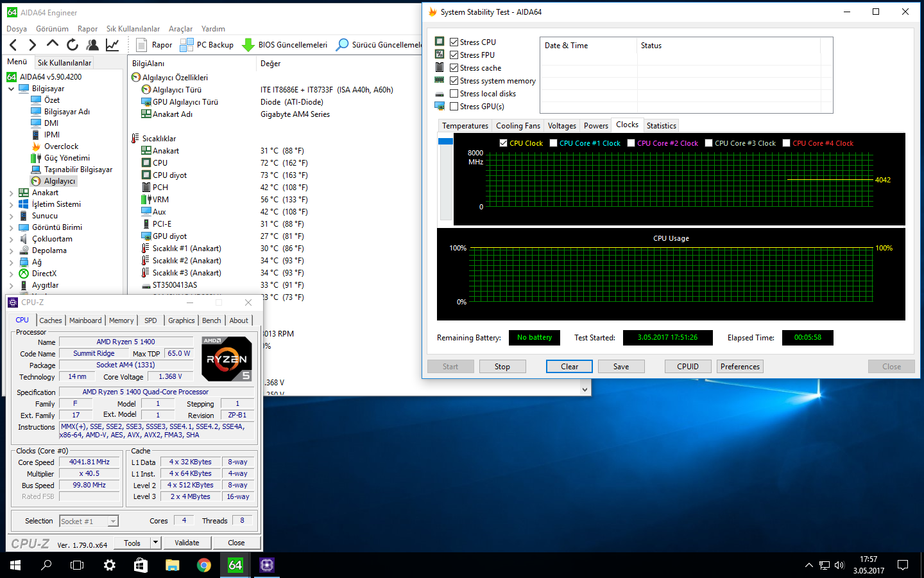Viewport: 924px width, 578px height.
Task: Click the up-level arrow toolbar icon
Action: click(53, 44)
